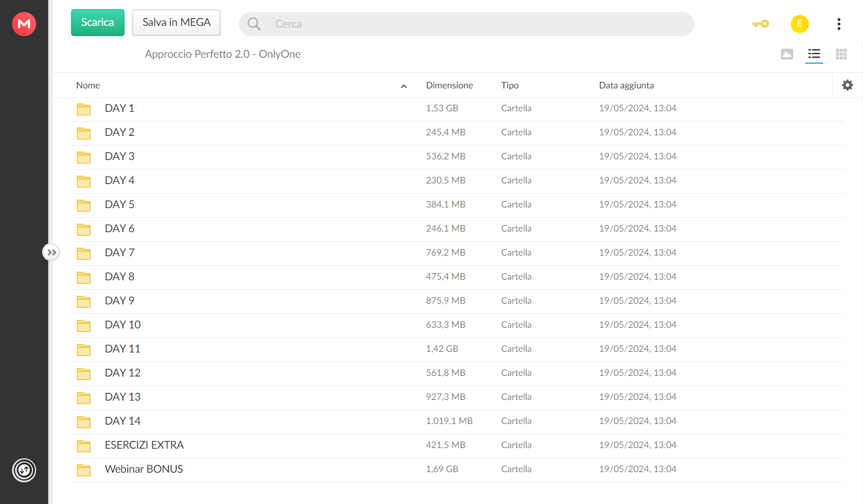Select the Webinar BONUS folder icon
The height and width of the screenshot is (504, 863).
coord(84,470)
